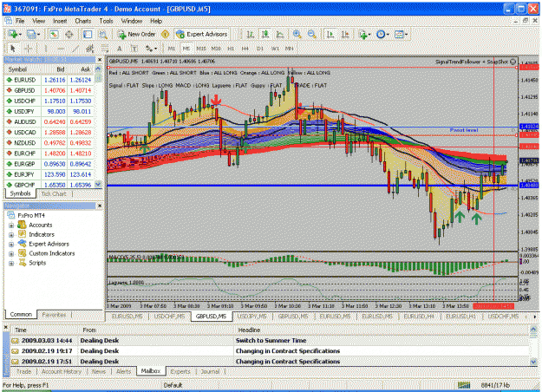Viewport: 542px width, 392px height.
Task: Zoom out on the chart
Action: (x=311, y=34)
